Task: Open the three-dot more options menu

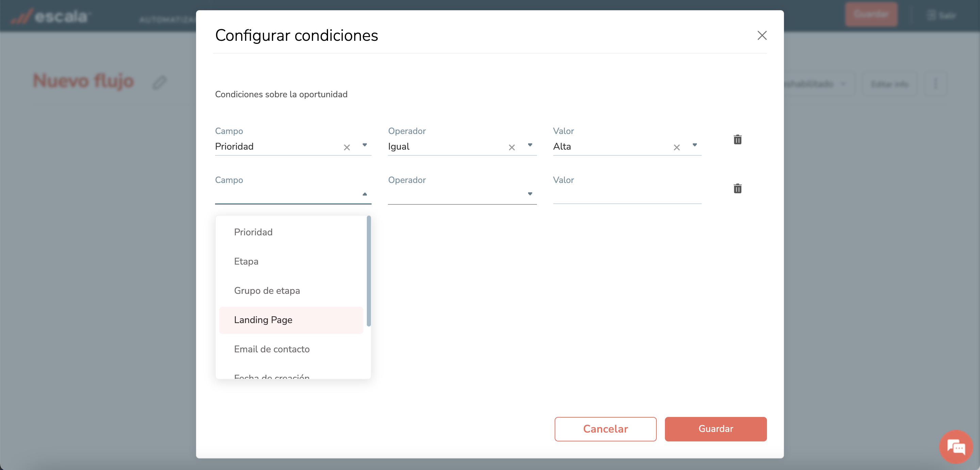Action: (x=935, y=84)
